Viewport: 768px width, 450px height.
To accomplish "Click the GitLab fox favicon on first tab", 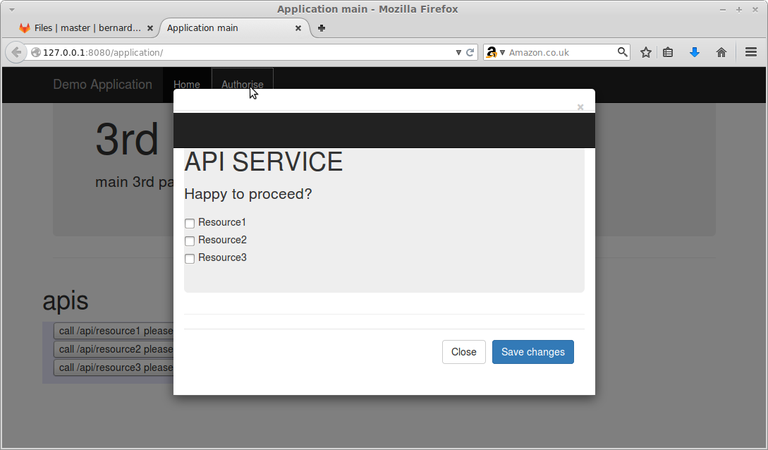I will [24, 28].
